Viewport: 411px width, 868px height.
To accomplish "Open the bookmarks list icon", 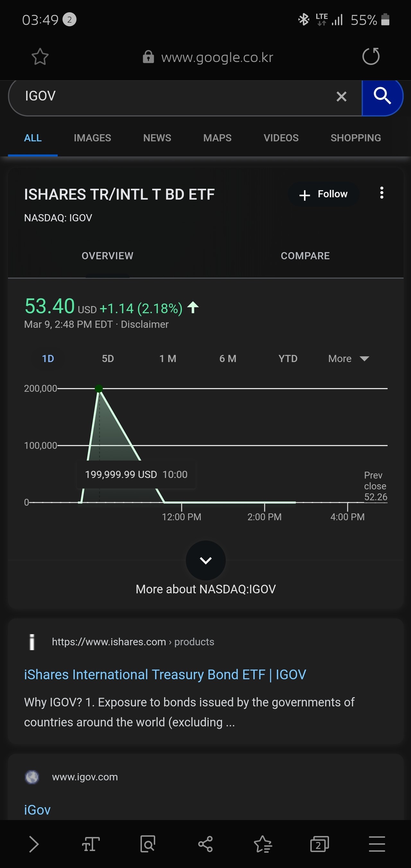I will (x=262, y=844).
